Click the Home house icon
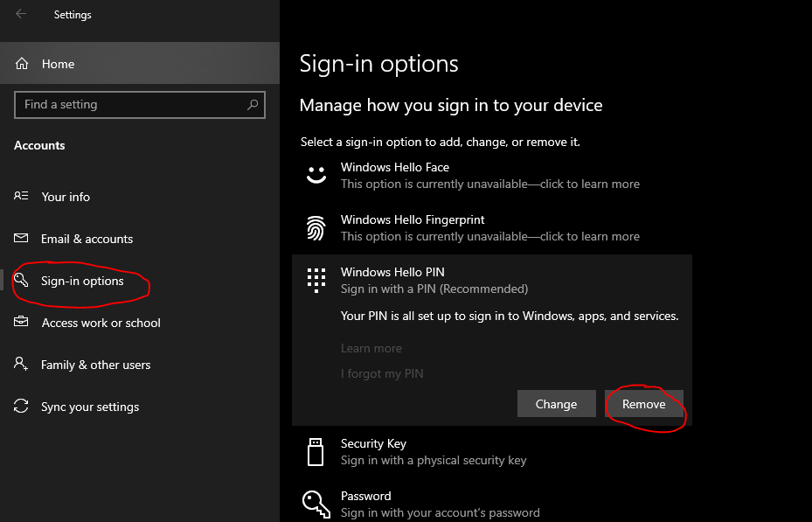The image size is (812, 522). [22, 63]
